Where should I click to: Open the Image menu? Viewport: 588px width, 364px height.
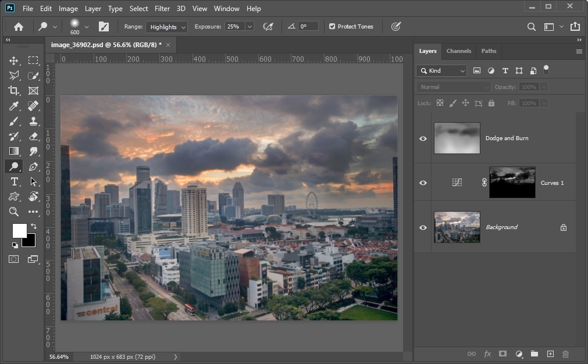click(x=68, y=8)
